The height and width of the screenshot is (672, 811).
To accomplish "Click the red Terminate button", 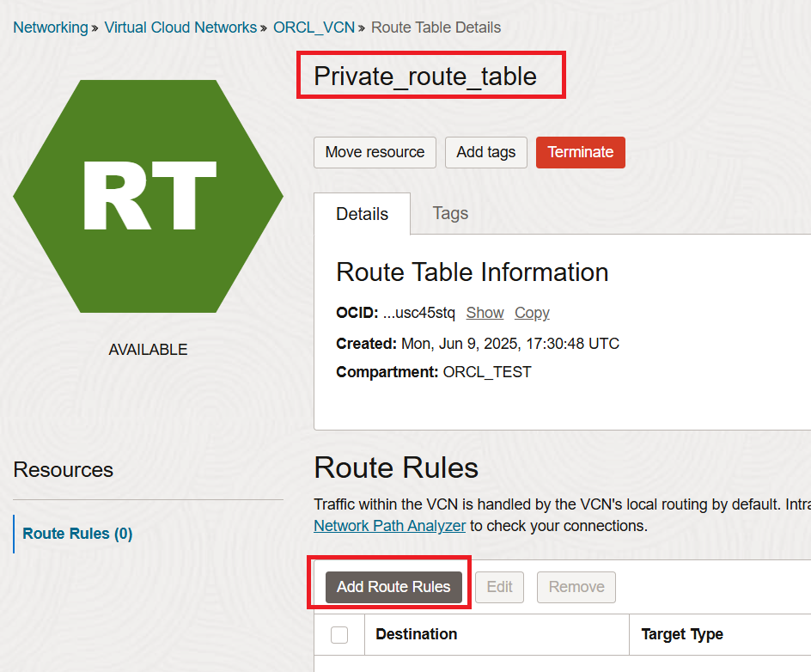I will click(x=580, y=152).
